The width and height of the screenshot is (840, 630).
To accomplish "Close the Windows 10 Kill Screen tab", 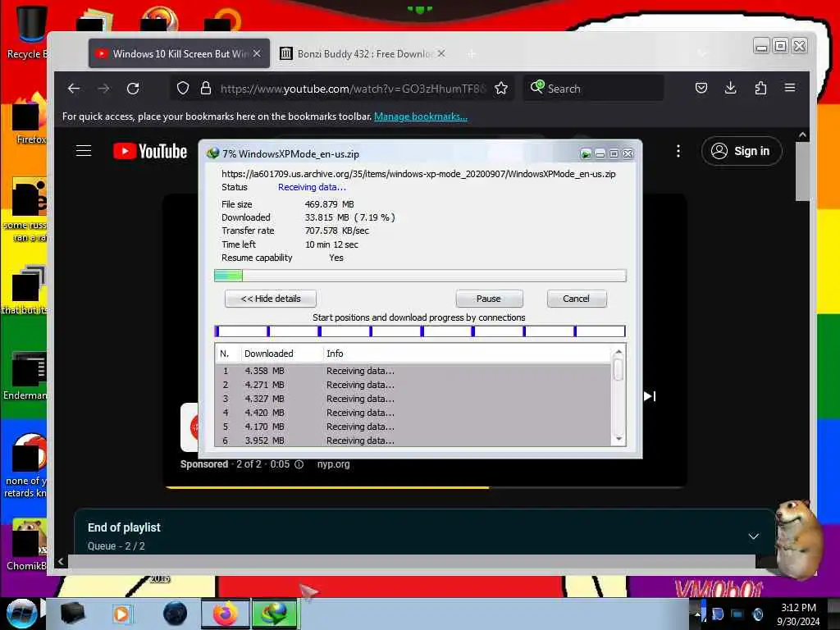I will point(257,53).
